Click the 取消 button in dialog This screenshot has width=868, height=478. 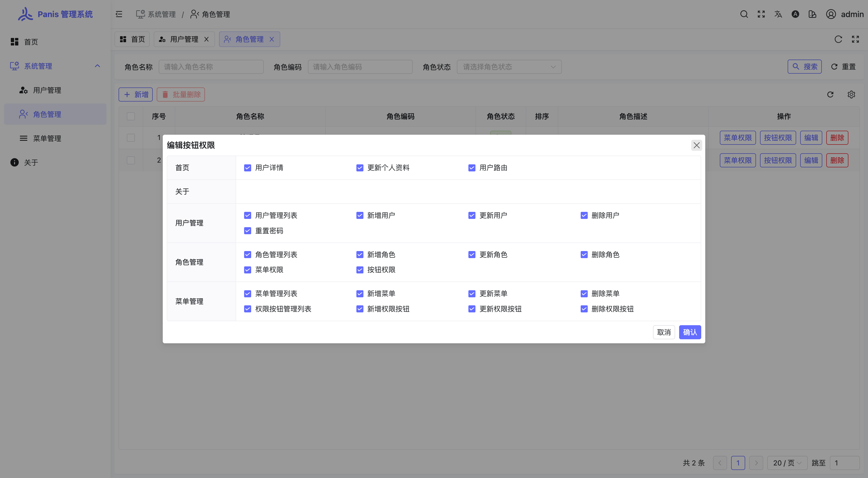(664, 332)
